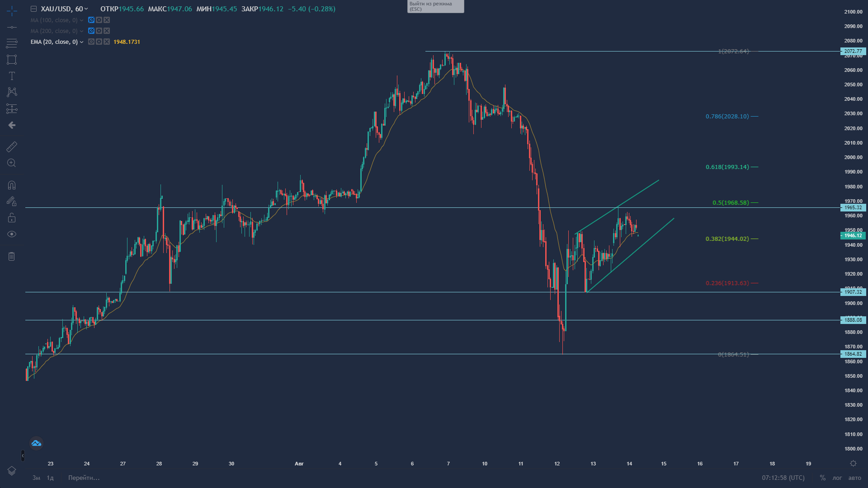Select the 0.618(1993.14) Fibonacci level label
The image size is (868, 488).
click(x=727, y=167)
